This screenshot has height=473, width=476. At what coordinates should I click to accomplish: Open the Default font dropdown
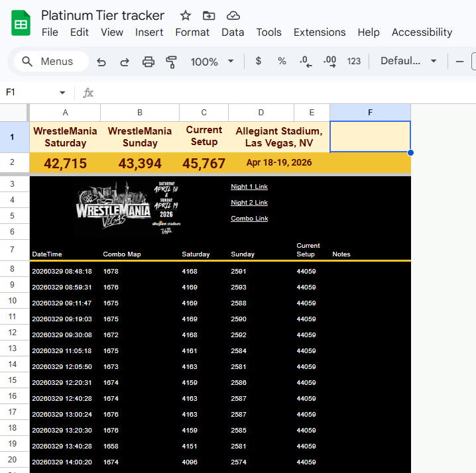point(408,61)
